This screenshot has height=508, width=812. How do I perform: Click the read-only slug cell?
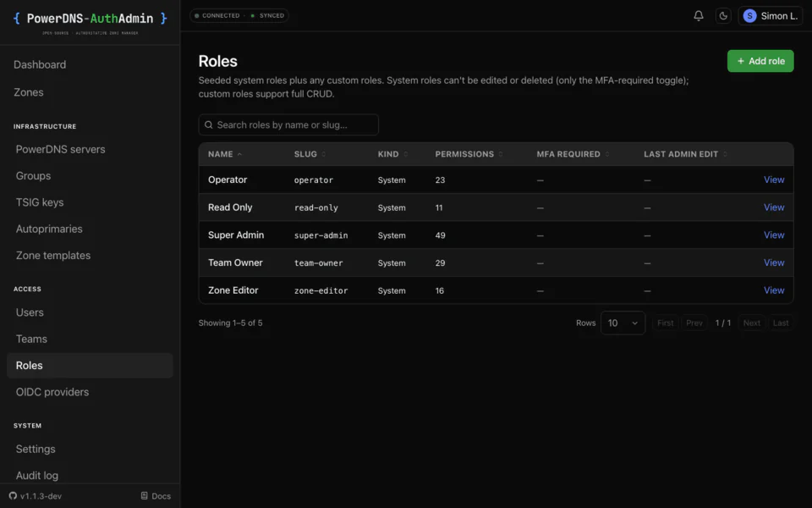click(315, 208)
